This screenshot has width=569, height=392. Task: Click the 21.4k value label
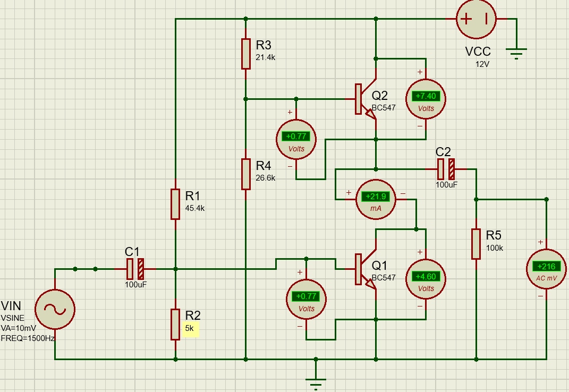pyautogui.click(x=266, y=57)
